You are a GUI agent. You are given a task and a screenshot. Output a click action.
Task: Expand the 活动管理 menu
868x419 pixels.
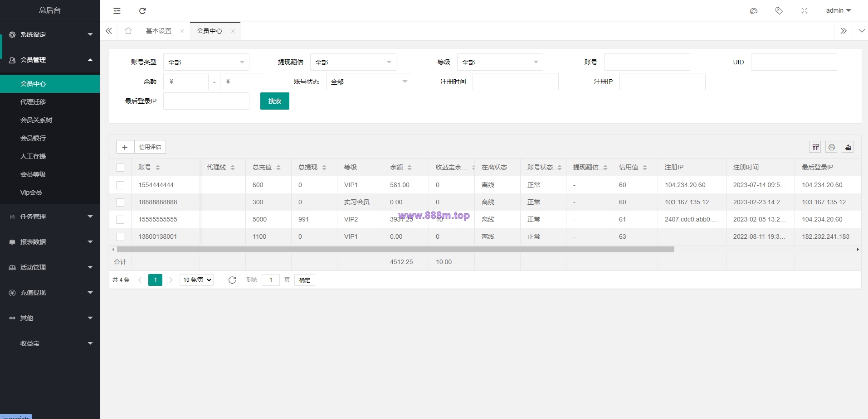pyautogui.click(x=50, y=267)
